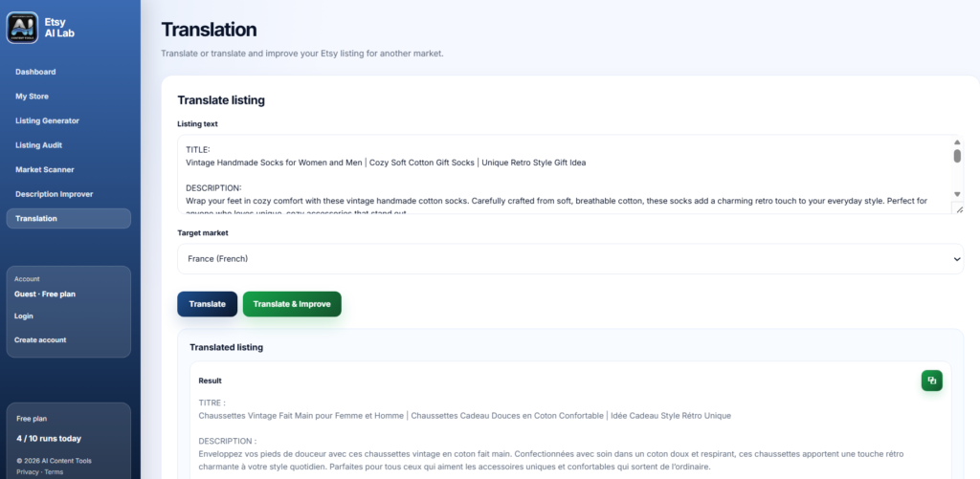Open the Dashboard page
This screenshot has width=980, height=479.
coord(35,72)
